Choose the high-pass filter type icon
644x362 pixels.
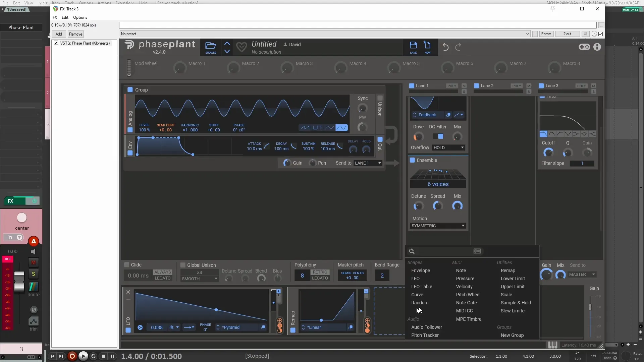[x=560, y=134]
